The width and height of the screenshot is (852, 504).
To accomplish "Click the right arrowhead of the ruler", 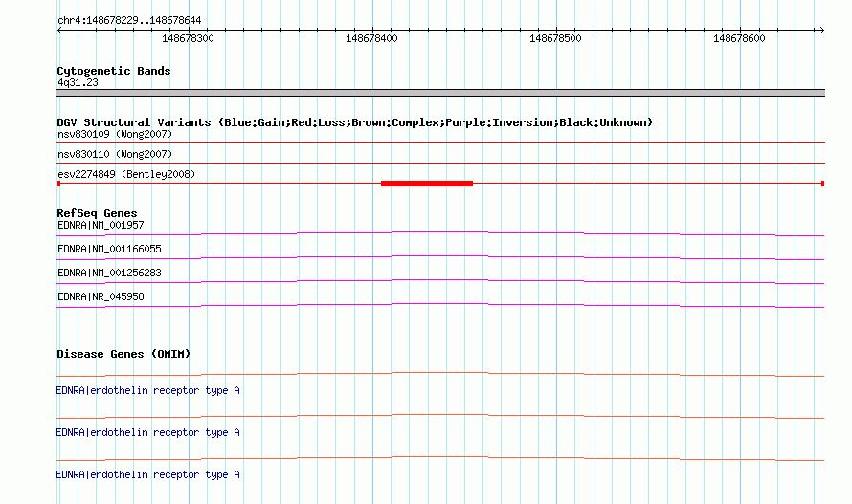I will pyautogui.click(x=821, y=30).
